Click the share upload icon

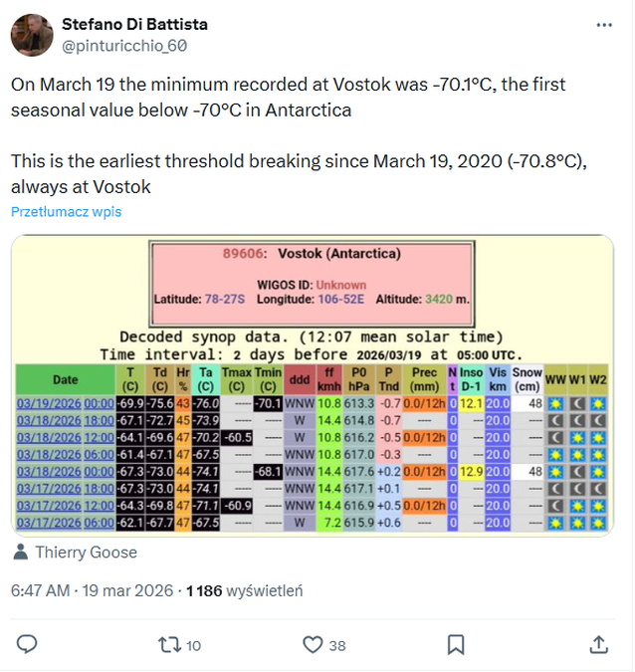coord(599,644)
